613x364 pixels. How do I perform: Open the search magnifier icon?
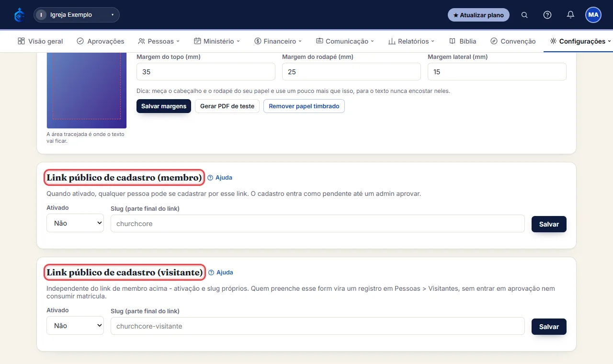pos(524,15)
